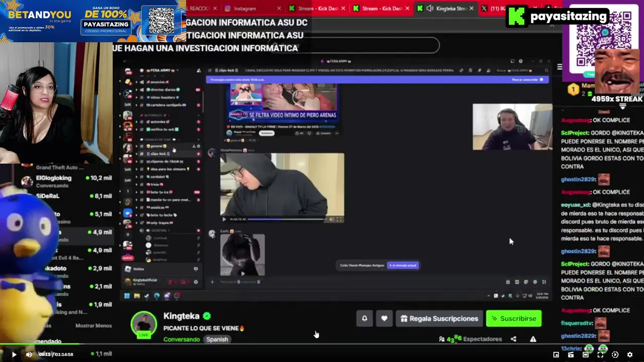The width and height of the screenshot is (644, 362).
Task: Click the Kingteka live avatar
Action: pyautogui.click(x=144, y=324)
